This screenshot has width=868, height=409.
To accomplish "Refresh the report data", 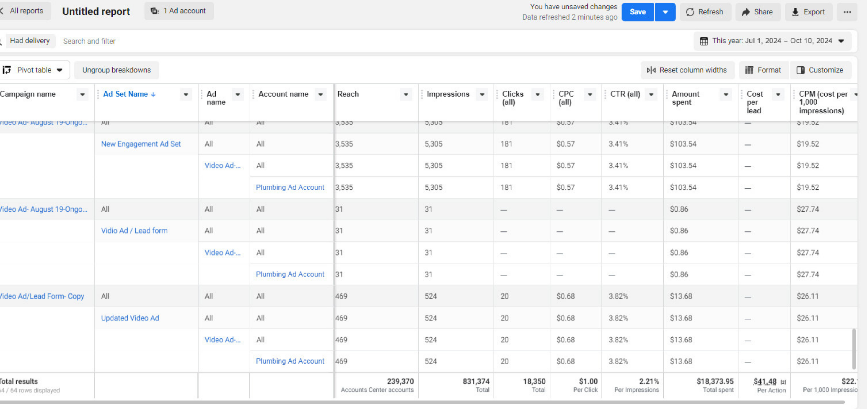I will (705, 12).
